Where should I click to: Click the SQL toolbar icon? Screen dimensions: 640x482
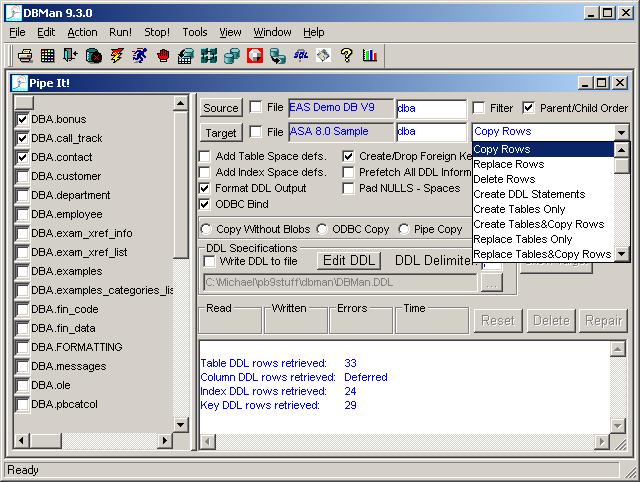point(301,55)
